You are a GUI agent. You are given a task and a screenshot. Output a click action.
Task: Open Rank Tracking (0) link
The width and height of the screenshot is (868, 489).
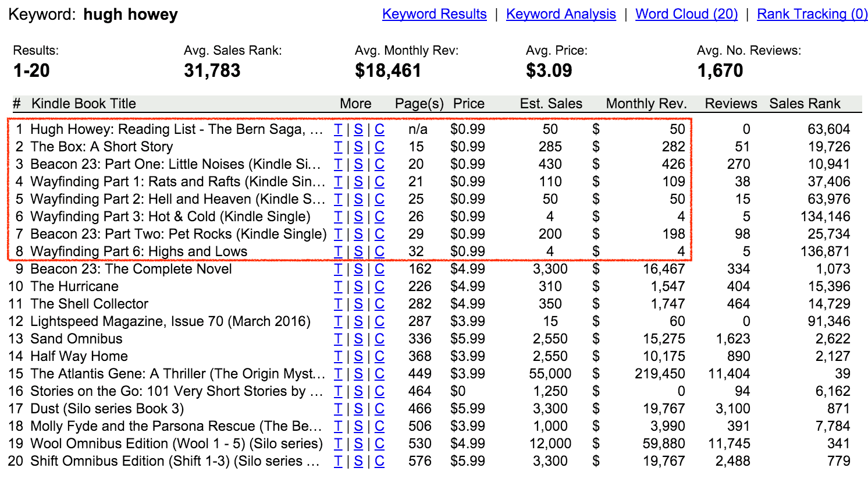coord(812,14)
